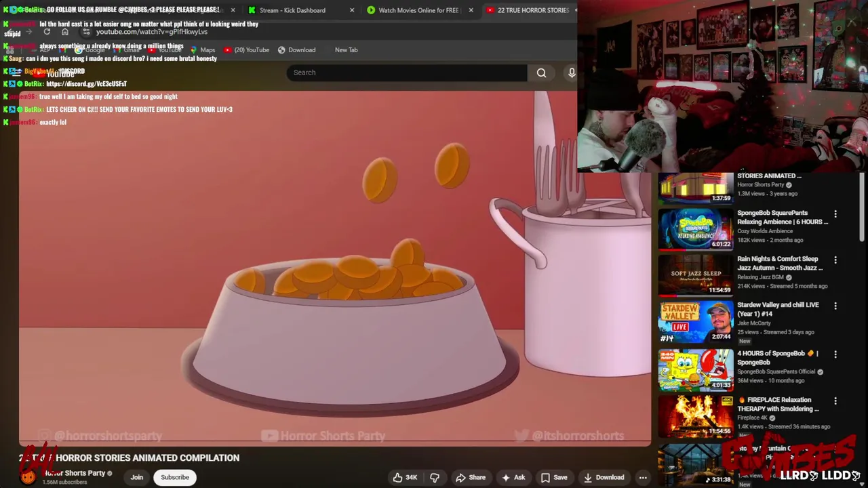The height and width of the screenshot is (488, 868).
Task: Dislike the video with thumbs down
Action: click(x=435, y=477)
